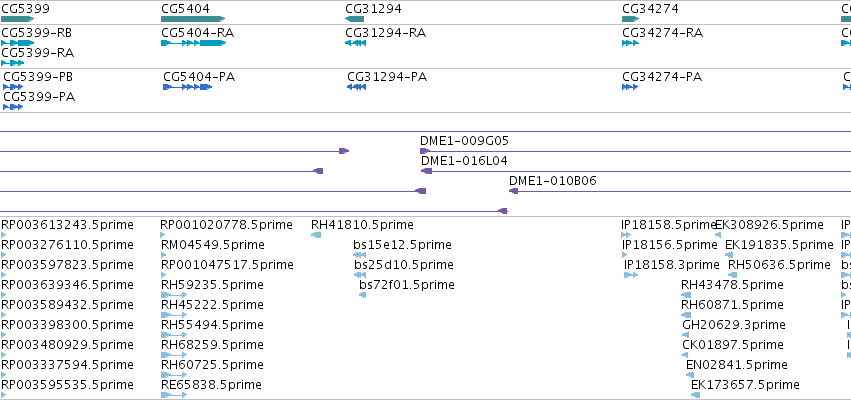The image size is (851, 400).
Task: Select the CG5404-PA protein glyph
Action: coord(187,87)
